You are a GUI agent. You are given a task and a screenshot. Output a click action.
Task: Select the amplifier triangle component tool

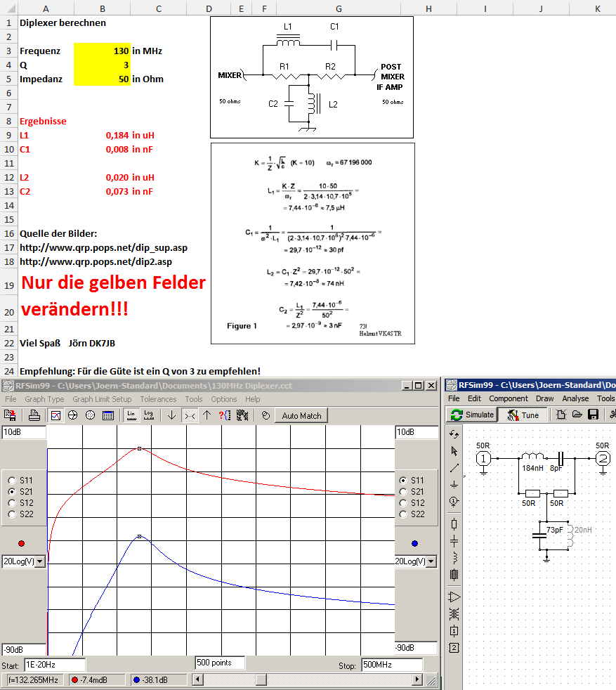pyautogui.click(x=454, y=597)
